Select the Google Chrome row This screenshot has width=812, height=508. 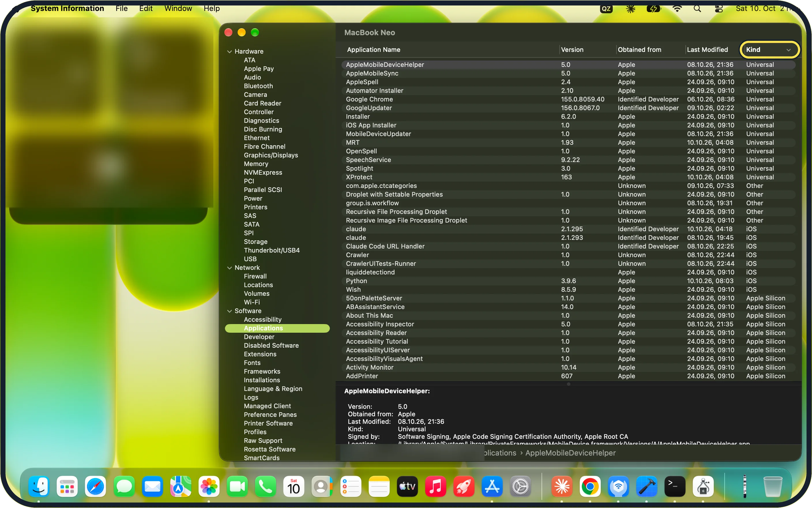point(568,99)
